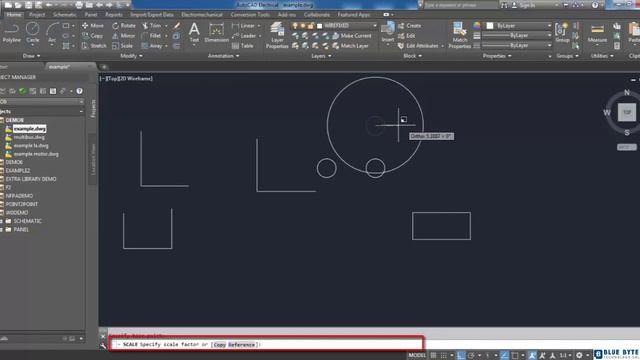Expand the Block panel dropdown
Screen dimensions: 640x360
(x=412, y=56)
